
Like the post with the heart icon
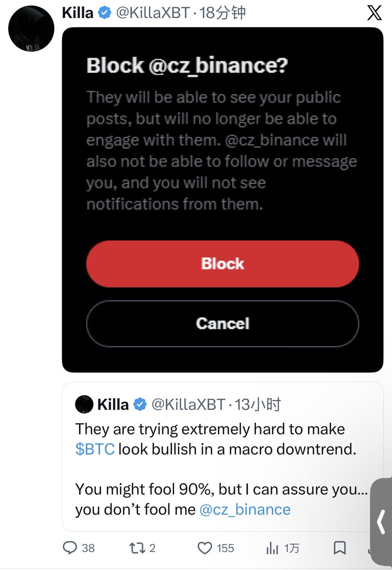pos(205,549)
